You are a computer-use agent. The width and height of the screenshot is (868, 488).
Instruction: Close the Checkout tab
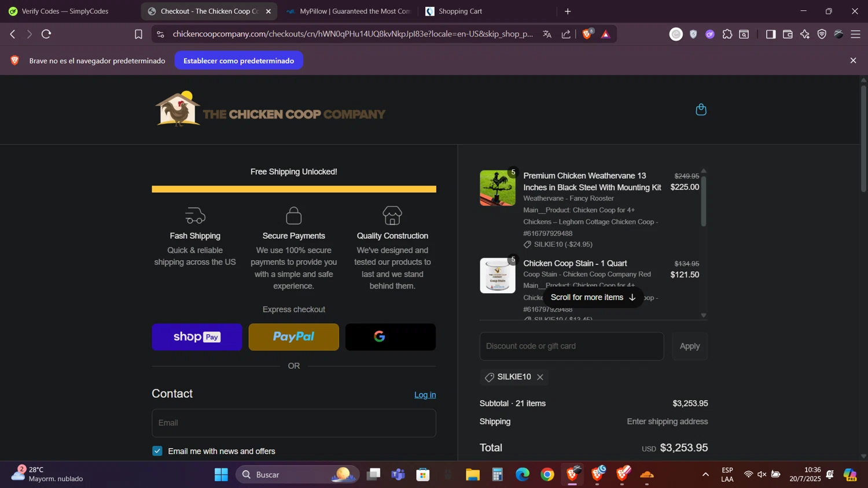pyautogui.click(x=268, y=11)
